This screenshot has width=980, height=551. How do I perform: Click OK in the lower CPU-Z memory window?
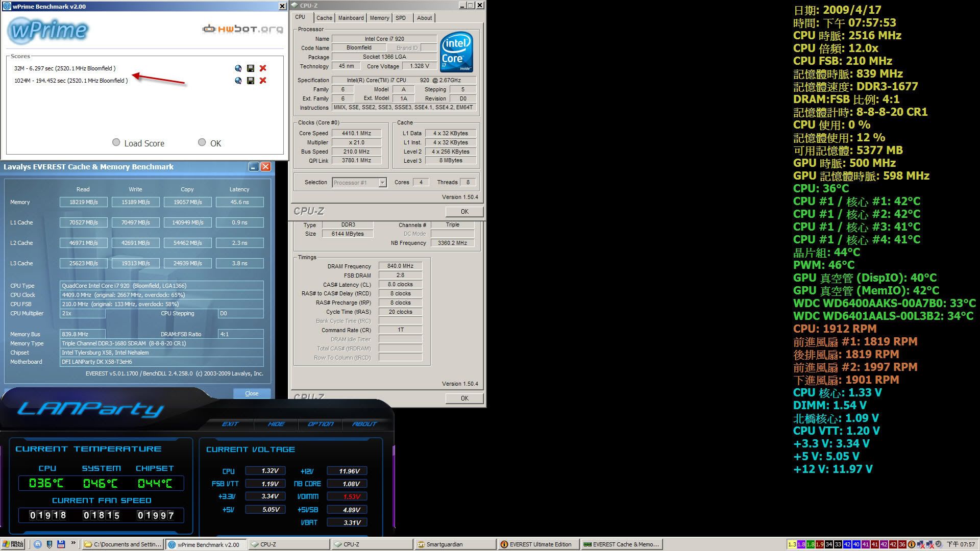464,398
